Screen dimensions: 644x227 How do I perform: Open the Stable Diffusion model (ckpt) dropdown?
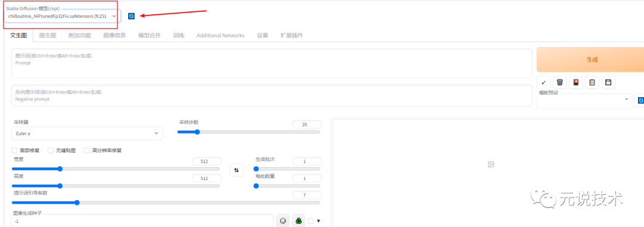click(63, 16)
